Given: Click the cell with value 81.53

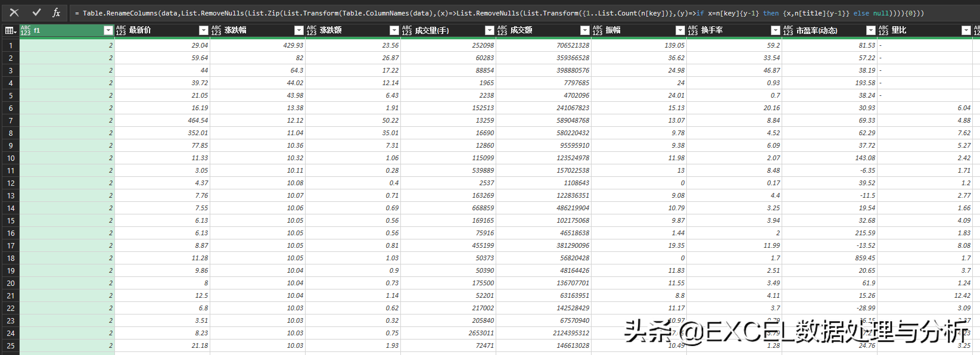Looking at the screenshot, I should click(829, 45).
